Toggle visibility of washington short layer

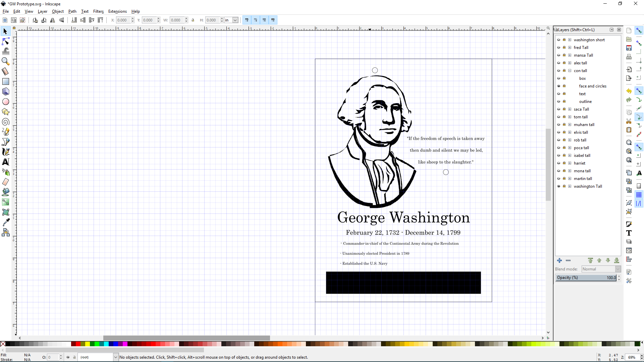click(559, 40)
